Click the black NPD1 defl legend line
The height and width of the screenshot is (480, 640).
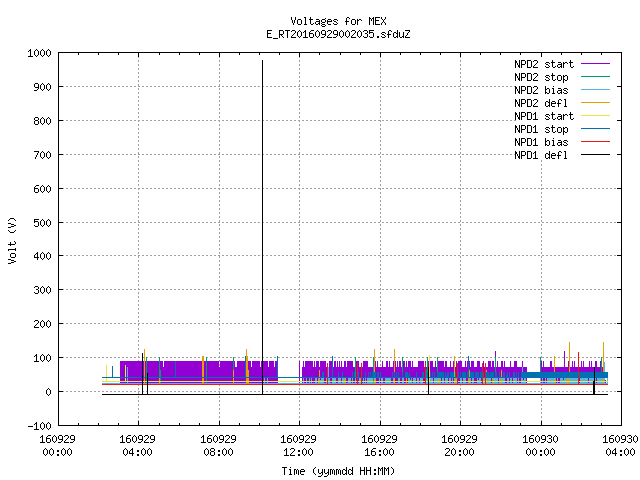click(x=595, y=155)
